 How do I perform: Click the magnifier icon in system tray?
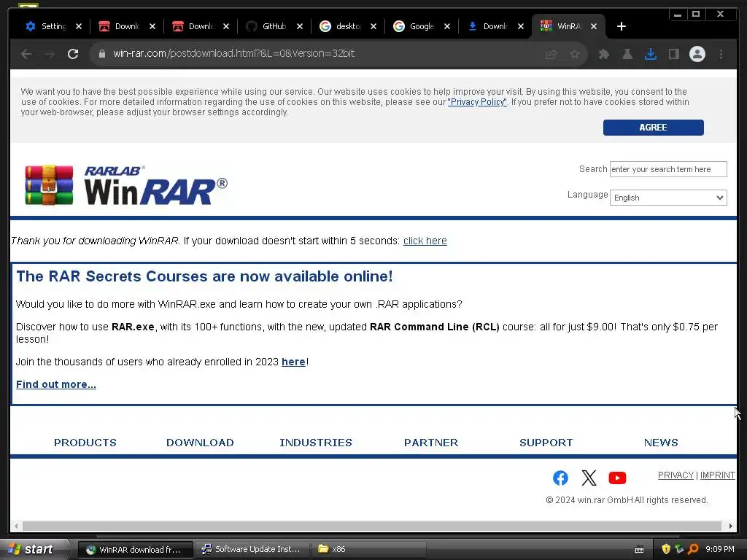pyautogui.click(x=693, y=549)
